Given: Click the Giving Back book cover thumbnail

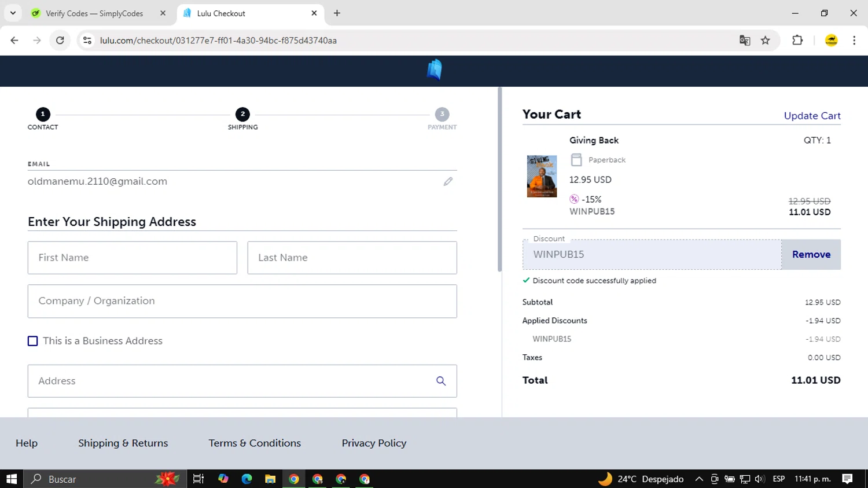Looking at the screenshot, I should 542,177.
